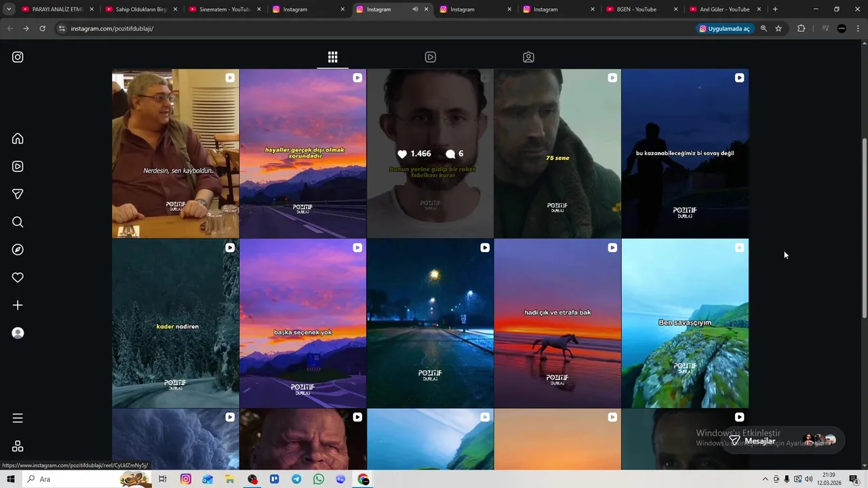868x488 pixels.
Task: Open the More hamburger menu
Action: coord(18,418)
